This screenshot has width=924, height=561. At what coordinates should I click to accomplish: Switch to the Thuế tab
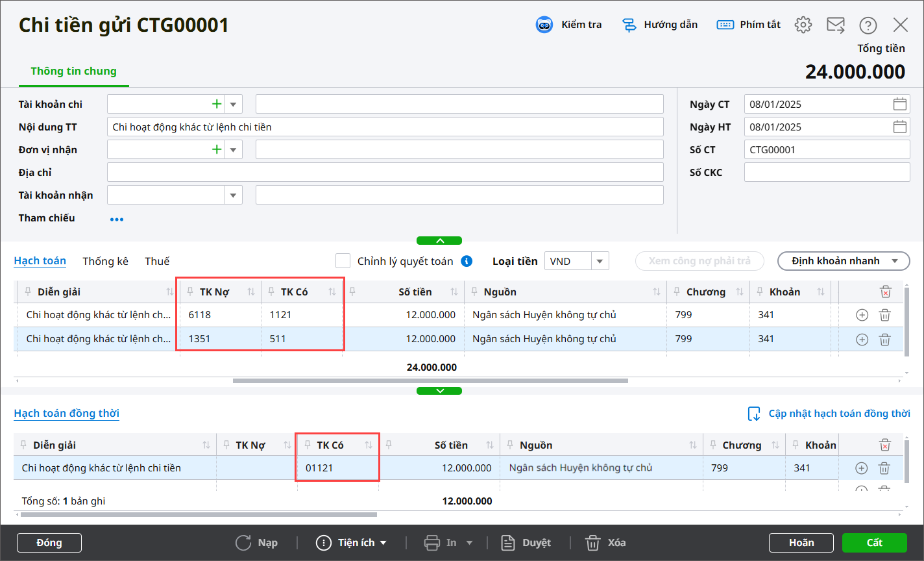point(157,261)
